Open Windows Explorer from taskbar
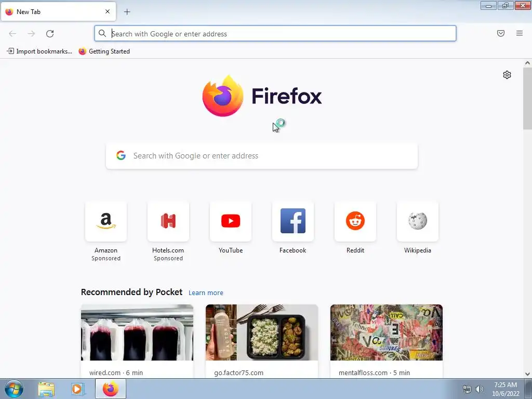532x399 pixels. (46, 389)
